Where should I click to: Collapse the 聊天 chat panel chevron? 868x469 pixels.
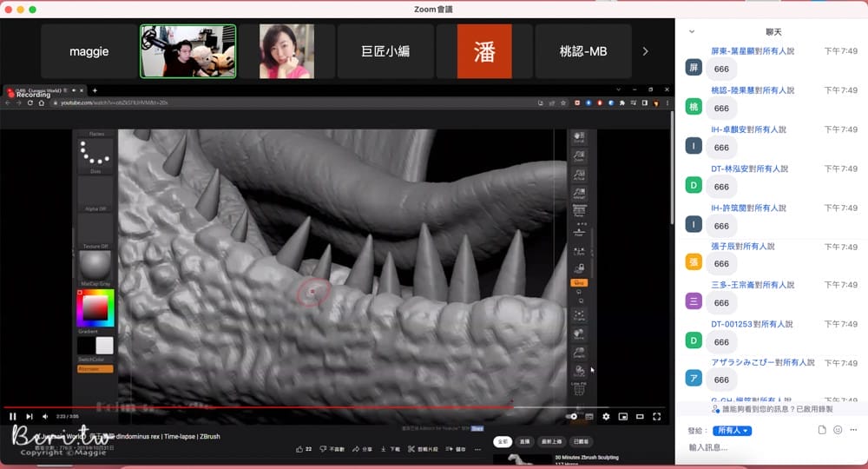692,31
